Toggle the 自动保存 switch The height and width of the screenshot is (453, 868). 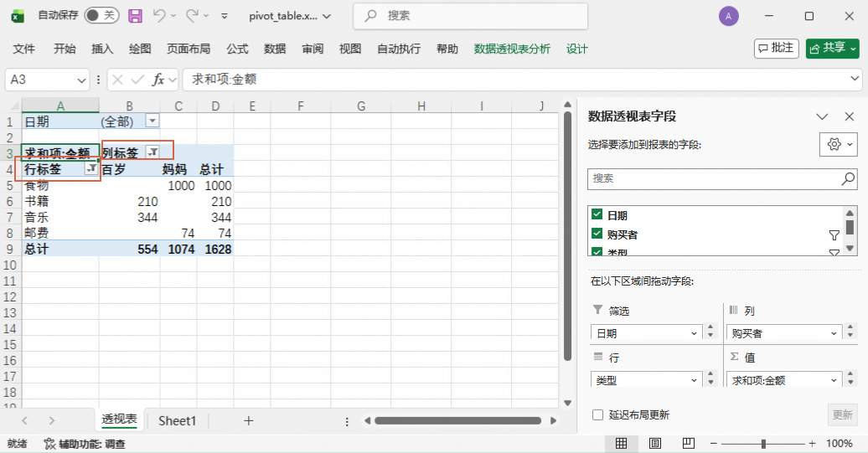102,15
